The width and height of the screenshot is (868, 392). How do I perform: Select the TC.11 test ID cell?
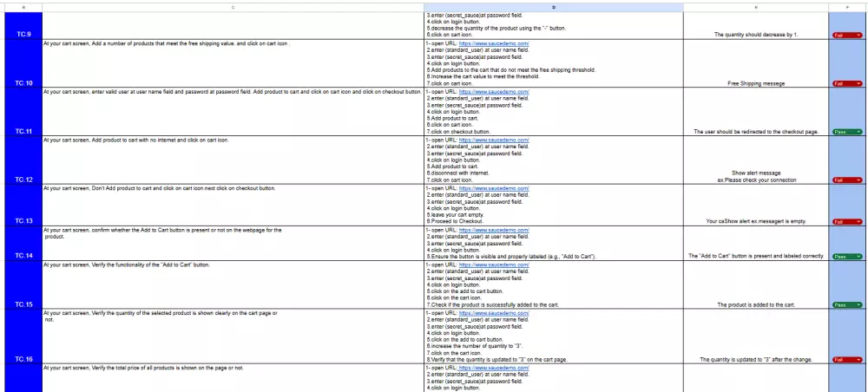23,112
